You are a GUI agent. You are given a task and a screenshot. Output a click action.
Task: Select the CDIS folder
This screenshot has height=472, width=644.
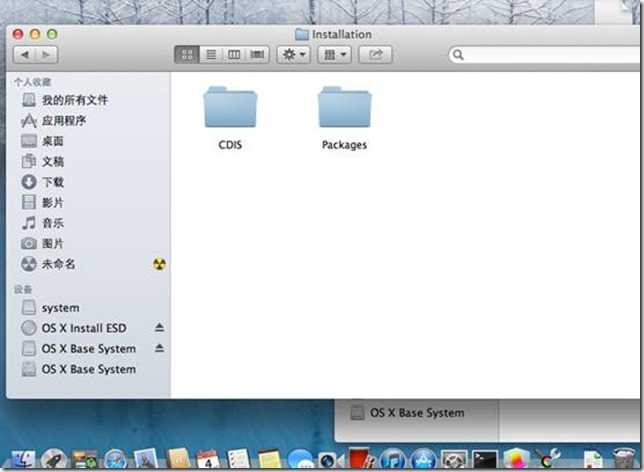pyautogui.click(x=230, y=118)
